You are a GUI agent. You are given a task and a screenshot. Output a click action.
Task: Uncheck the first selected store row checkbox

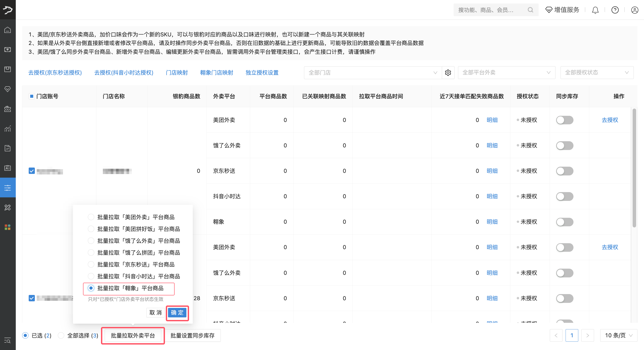coord(32,171)
